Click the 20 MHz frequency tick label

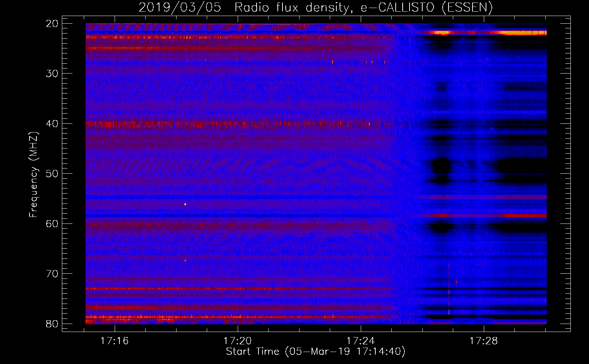(52, 24)
